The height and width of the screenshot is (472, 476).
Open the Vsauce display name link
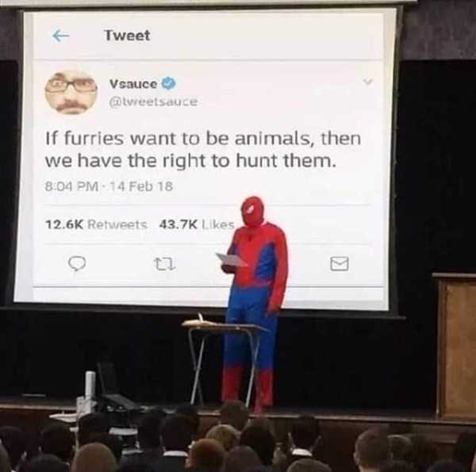(x=133, y=84)
